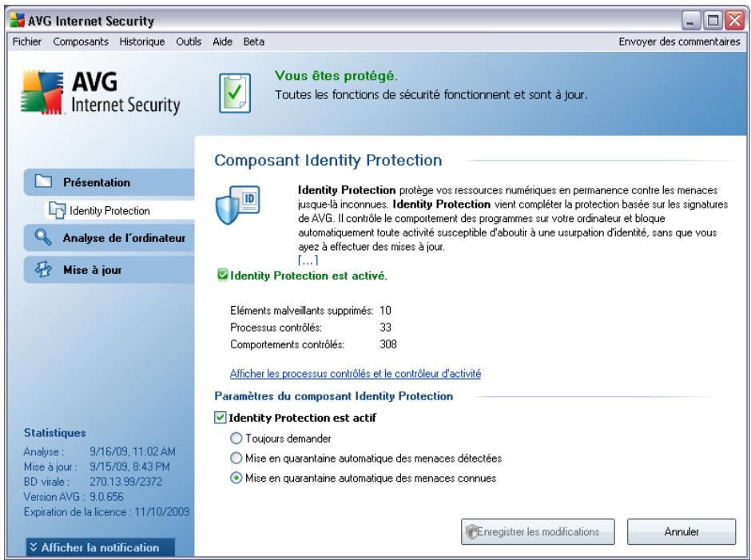Minimize the AVG window

click(690, 21)
